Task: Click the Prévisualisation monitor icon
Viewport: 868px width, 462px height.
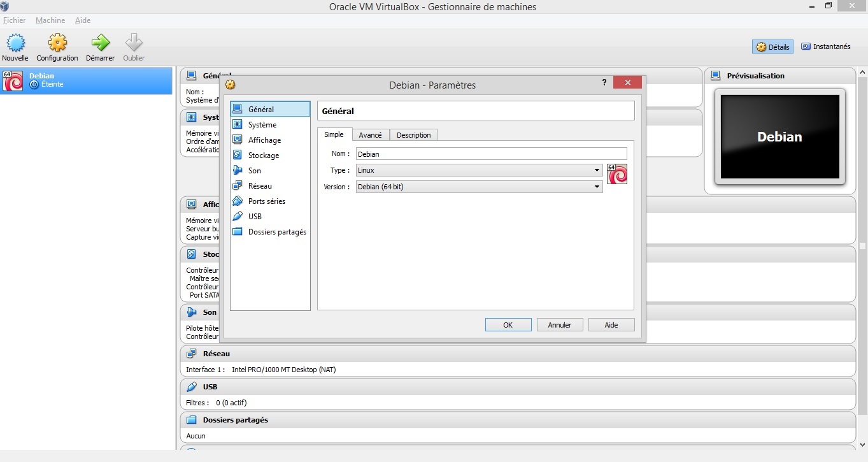Action: point(716,75)
